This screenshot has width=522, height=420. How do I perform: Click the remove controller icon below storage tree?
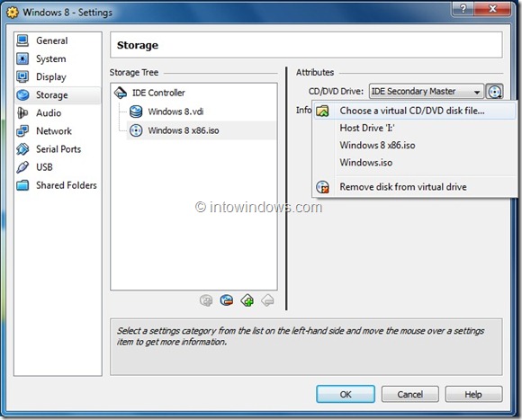click(x=267, y=300)
